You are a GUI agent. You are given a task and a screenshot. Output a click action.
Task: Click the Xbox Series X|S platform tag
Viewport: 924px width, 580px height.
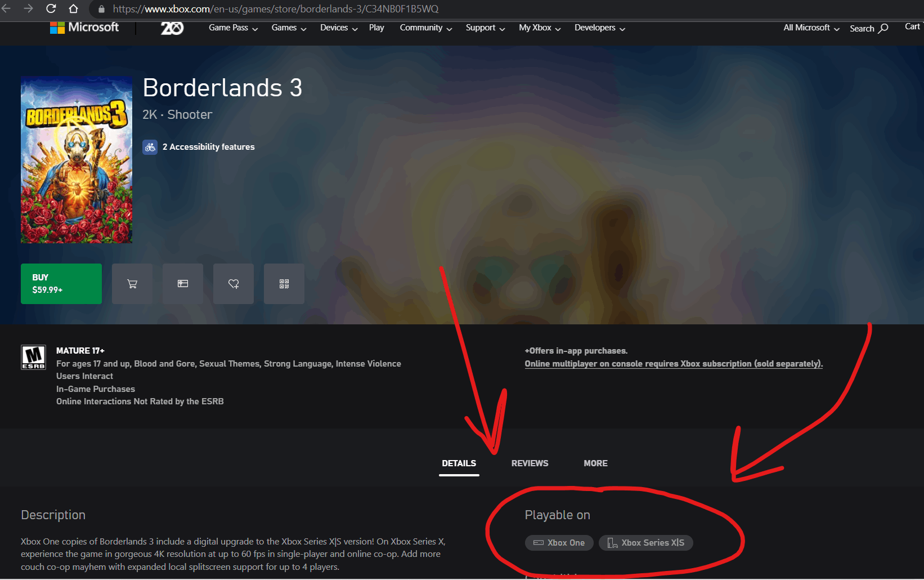[x=646, y=543]
